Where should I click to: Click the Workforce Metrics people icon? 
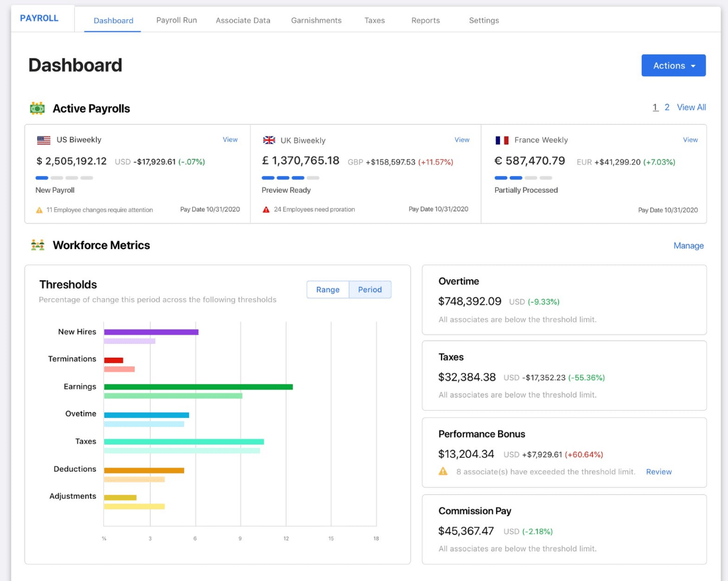(37, 245)
